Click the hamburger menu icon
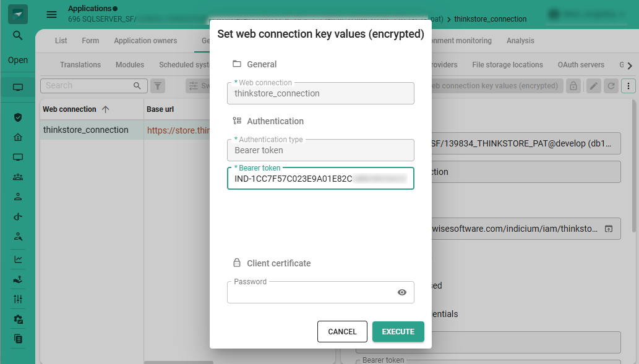Screen dimensions: 639x364 coord(52,14)
